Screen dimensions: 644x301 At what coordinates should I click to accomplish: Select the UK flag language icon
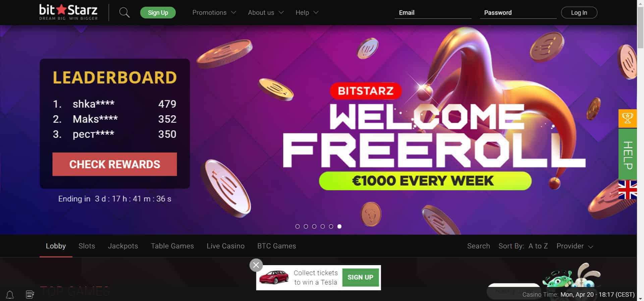(627, 190)
